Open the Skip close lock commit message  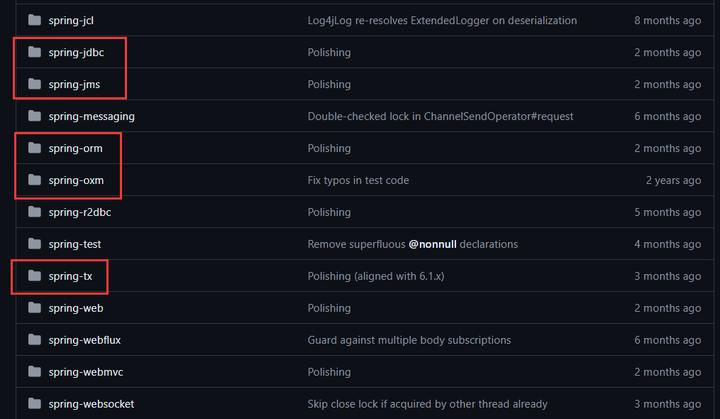[x=427, y=404]
